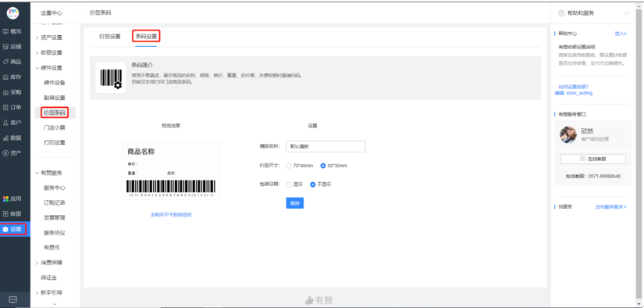Open 发票管理 submenu item
This screenshot has width=644, height=308.
coord(55,218)
